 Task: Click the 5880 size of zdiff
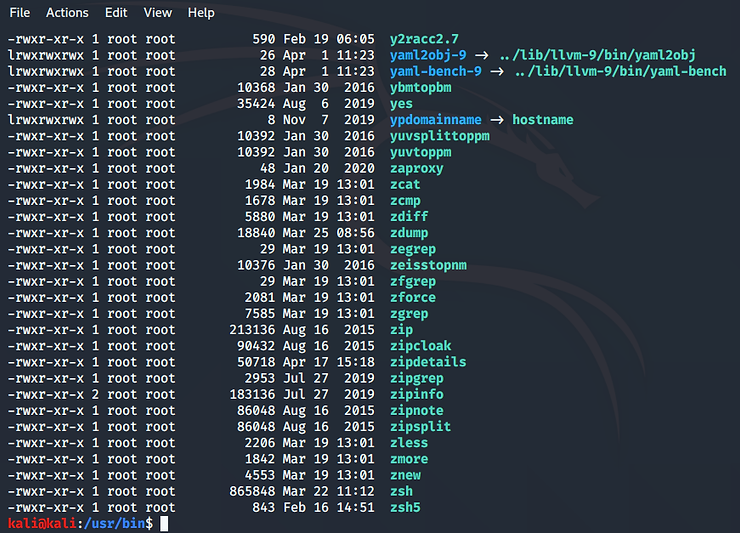(x=260, y=217)
